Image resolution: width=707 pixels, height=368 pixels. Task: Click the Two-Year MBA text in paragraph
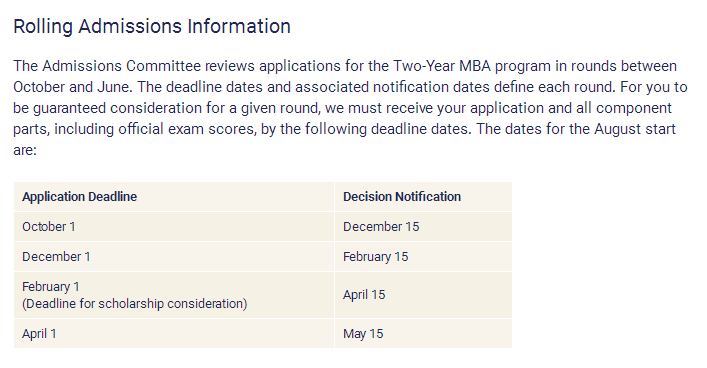pyautogui.click(x=441, y=66)
